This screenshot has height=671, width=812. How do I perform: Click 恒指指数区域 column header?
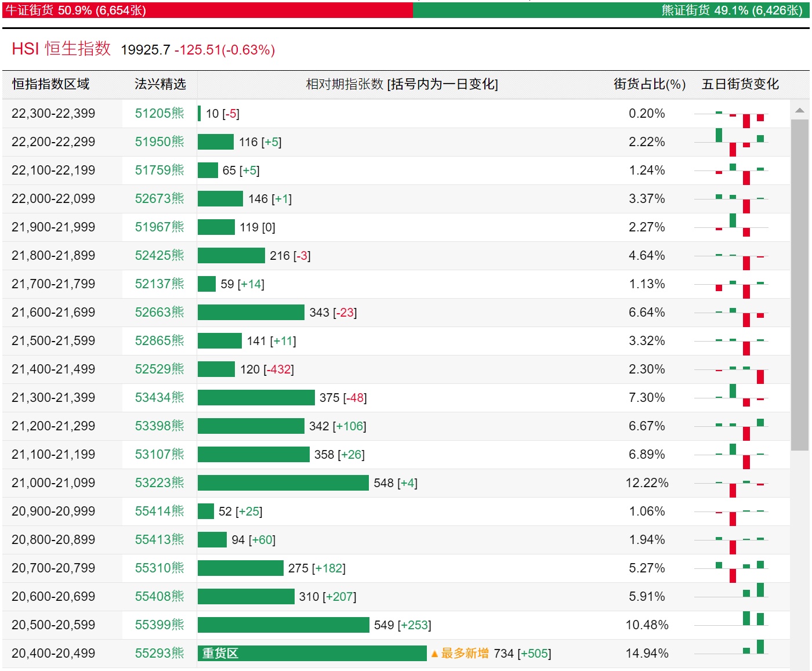(51, 84)
